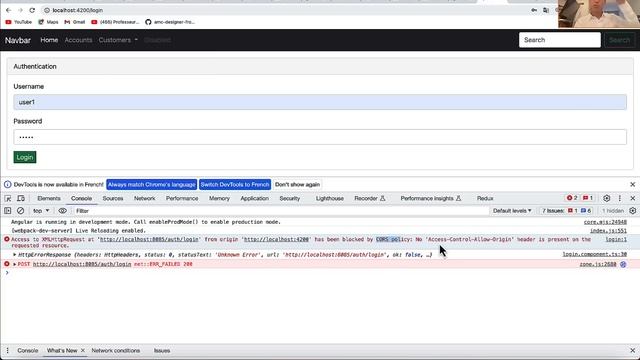Select the Network conditions drawer tab
The width and height of the screenshot is (640, 360).
pos(116,351)
